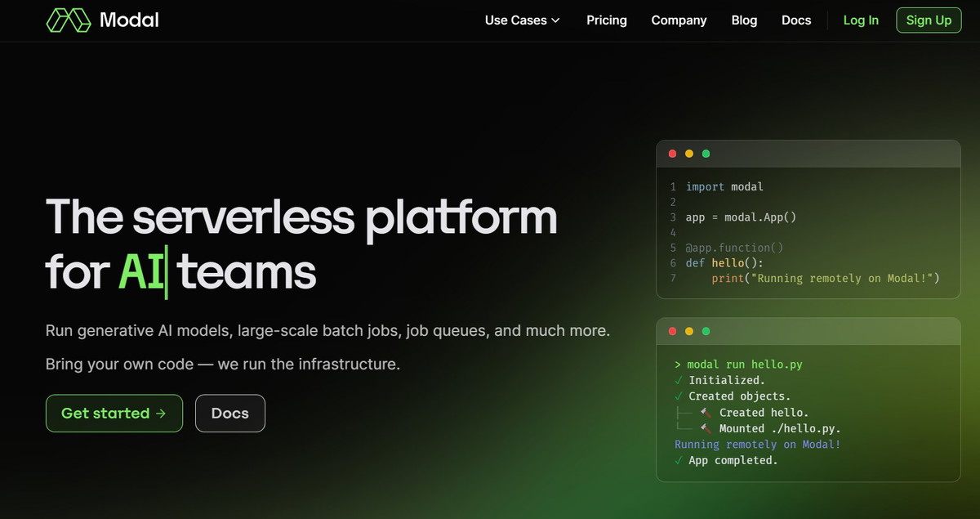Click the 'Created hello.' terminal text
Image resolution: width=980 pixels, height=519 pixels.
[x=764, y=413]
